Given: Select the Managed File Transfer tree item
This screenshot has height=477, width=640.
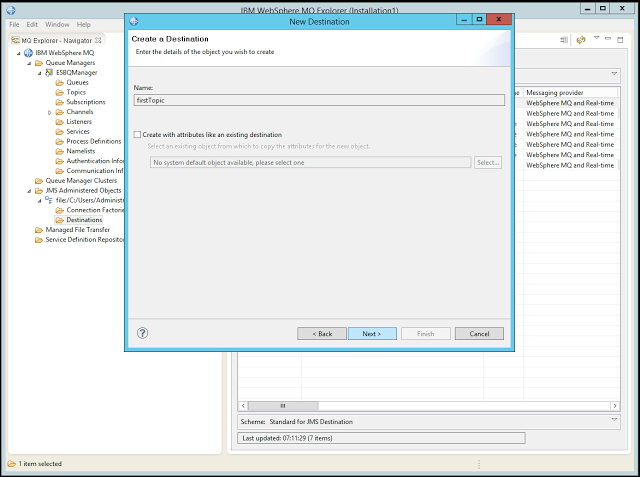Looking at the screenshot, I should click(x=78, y=230).
